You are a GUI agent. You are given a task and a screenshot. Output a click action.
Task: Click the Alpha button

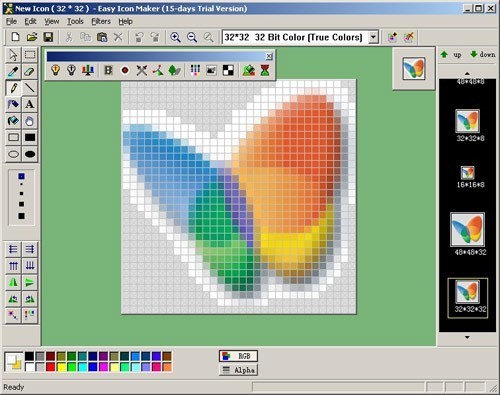[238, 370]
